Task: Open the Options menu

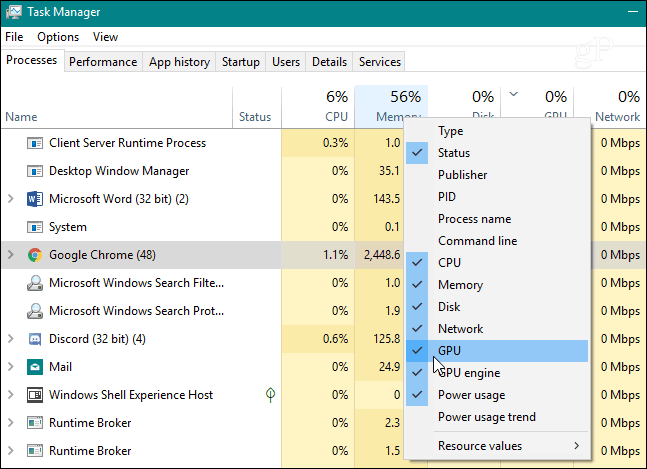Action: tap(58, 37)
